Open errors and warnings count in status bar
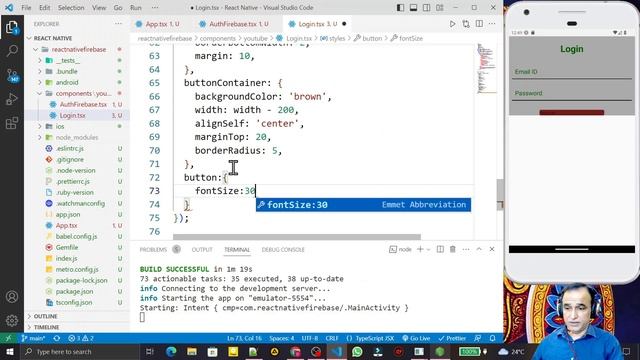The image size is (640, 360). [x=81, y=338]
